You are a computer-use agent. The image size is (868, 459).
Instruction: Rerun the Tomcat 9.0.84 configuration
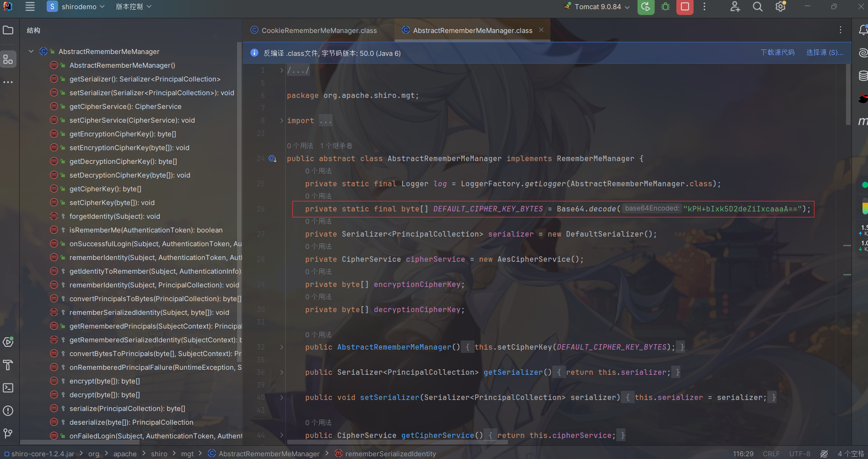click(x=646, y=7)
